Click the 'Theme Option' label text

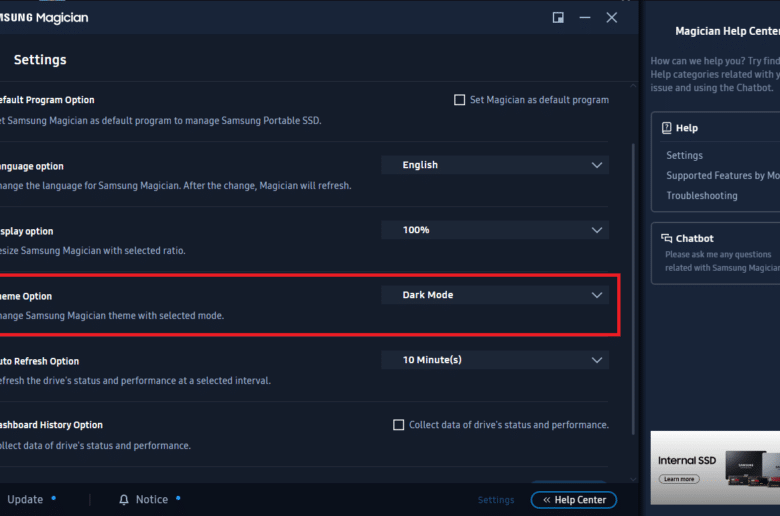(x=26, y=296)
